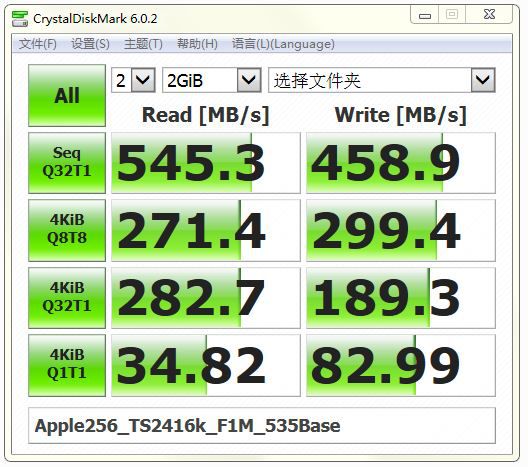Run all benchmarks with the All button

tap(67, 96)
